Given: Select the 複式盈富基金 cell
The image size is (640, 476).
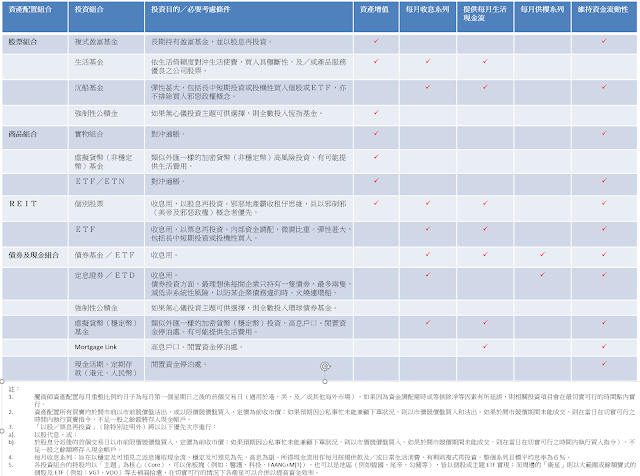Looking at the screenshot, I should click(x=106, y=44).
